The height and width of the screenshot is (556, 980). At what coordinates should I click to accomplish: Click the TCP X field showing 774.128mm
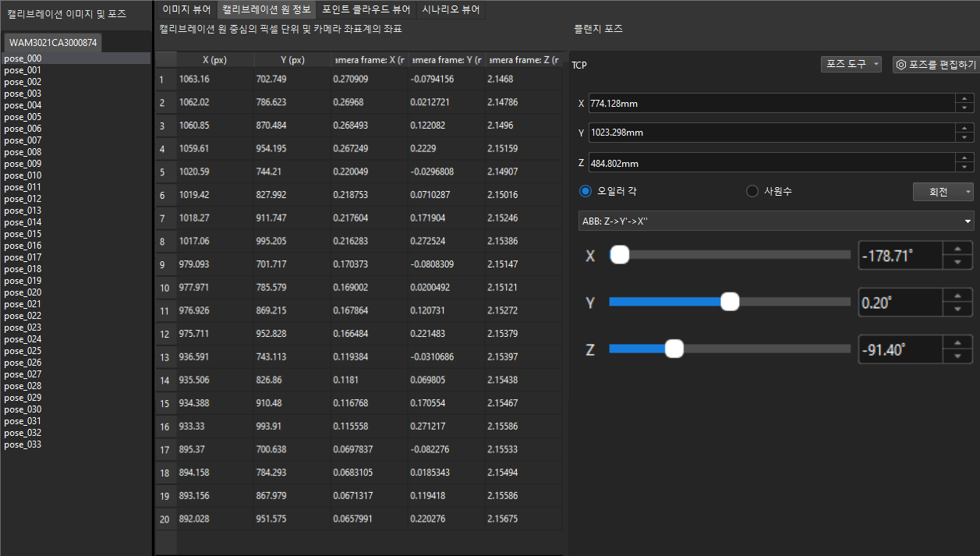(772, 103)
